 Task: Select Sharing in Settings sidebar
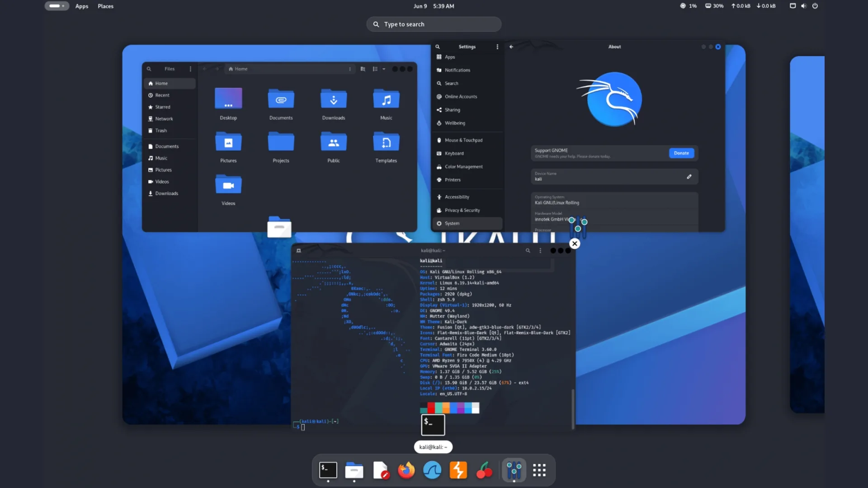coord(467,110)
